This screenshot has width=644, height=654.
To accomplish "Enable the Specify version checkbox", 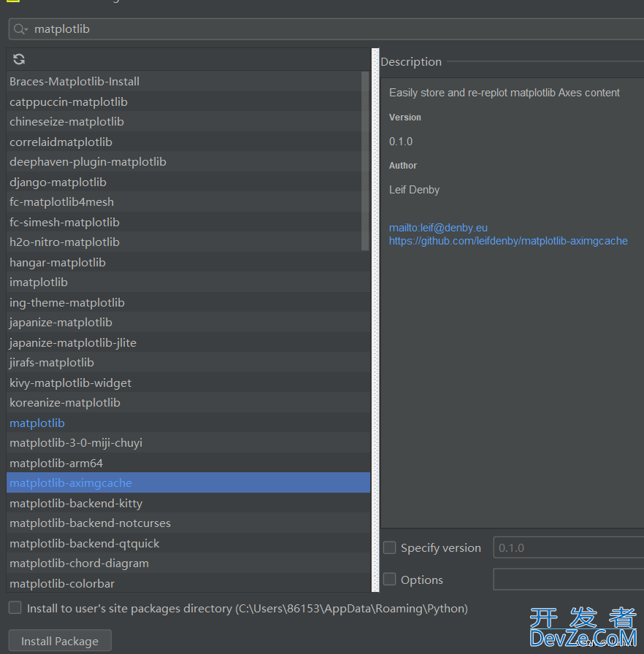I will click(390, 547).
